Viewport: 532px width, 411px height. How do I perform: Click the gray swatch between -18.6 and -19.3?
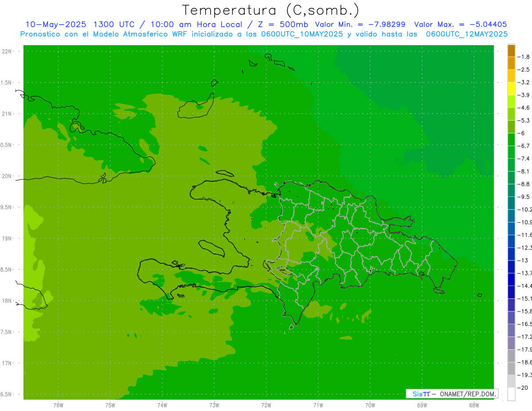511,369
